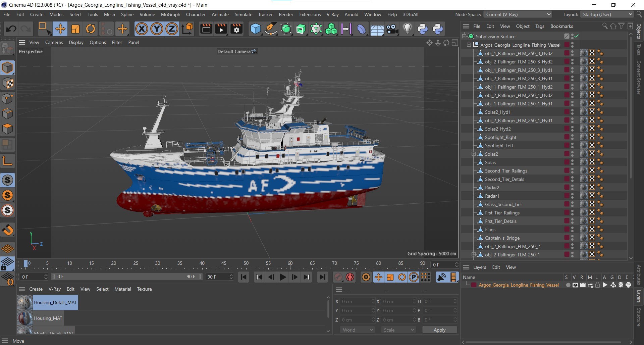644x345 pixels.
Task: Open the MoGraph menu
Action: [170, 14]
